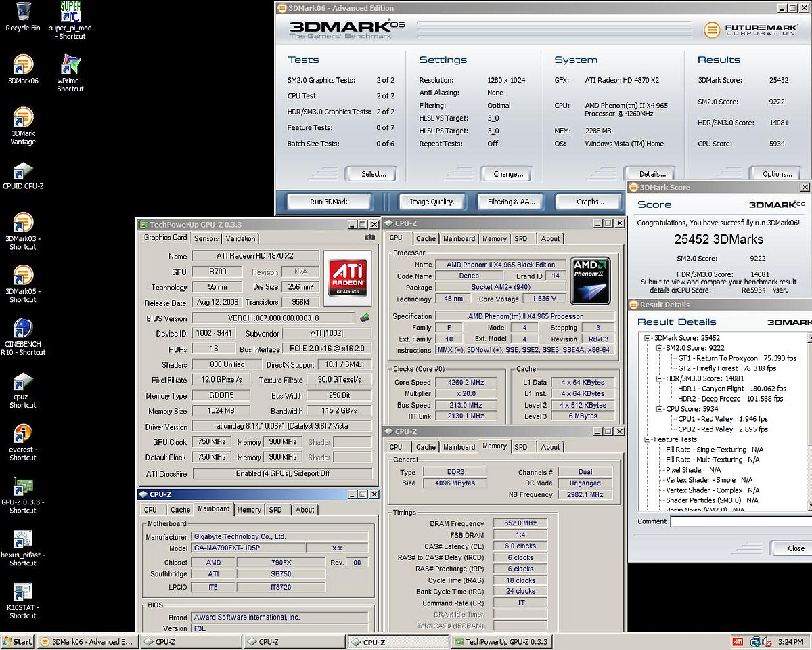
Task: Open the Mainboard tab in the CPU-Z processor window
Action: (x=459, y=238)
